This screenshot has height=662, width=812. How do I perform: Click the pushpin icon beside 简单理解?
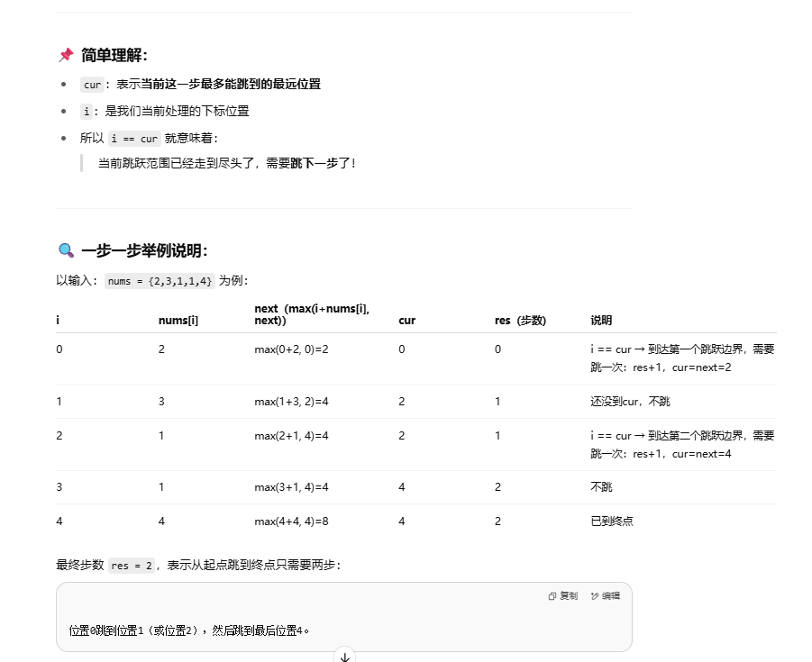click(x=67, y=55)
